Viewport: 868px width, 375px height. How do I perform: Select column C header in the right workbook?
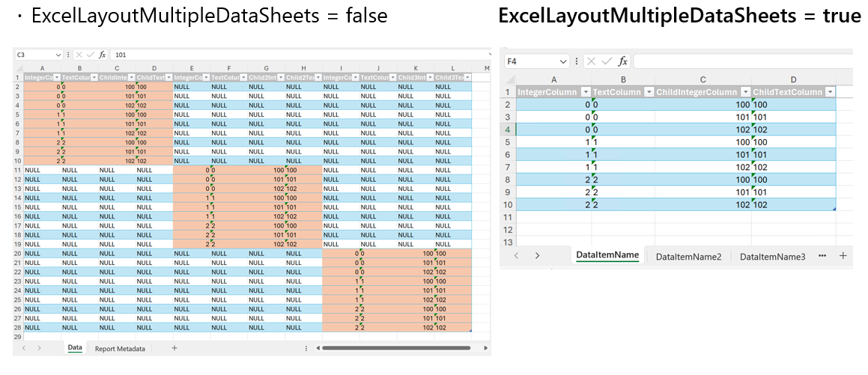click(x=703, y=79)
